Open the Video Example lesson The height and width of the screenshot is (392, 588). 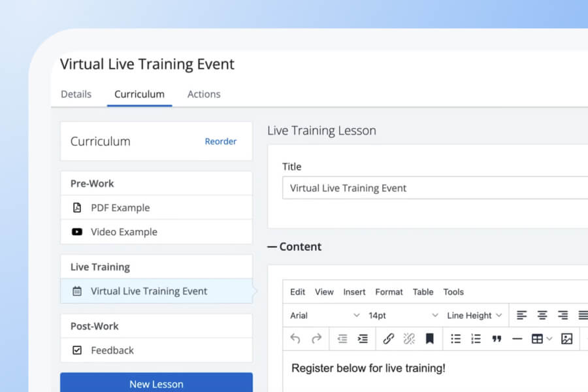(156, 232)
